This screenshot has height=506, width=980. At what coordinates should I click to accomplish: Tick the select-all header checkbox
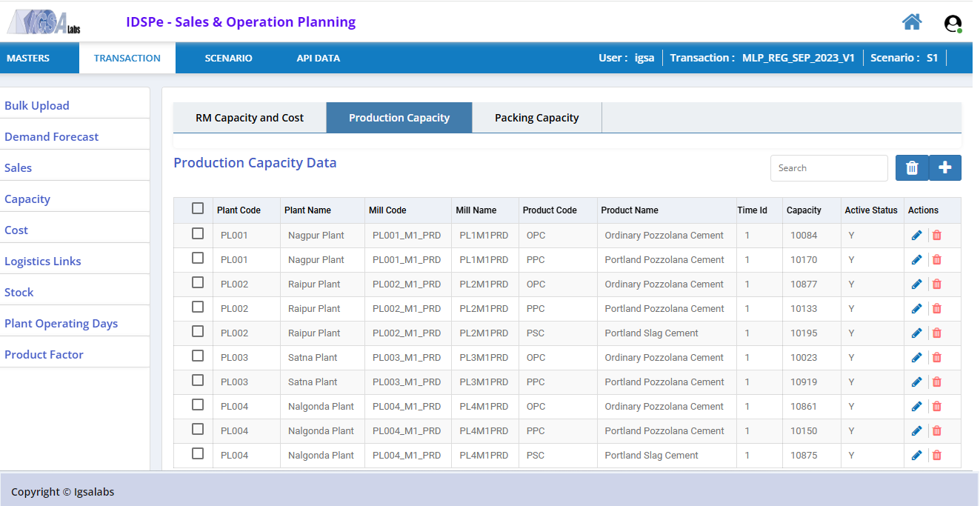(x=198, y=208)
